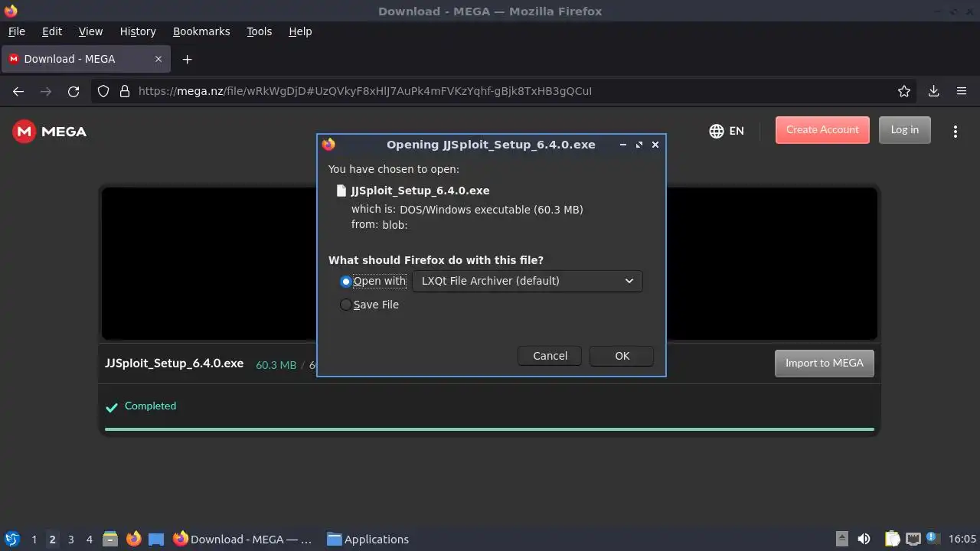The image size is (980, 551).
Task: Click the Completed status text
Action: 150,406
